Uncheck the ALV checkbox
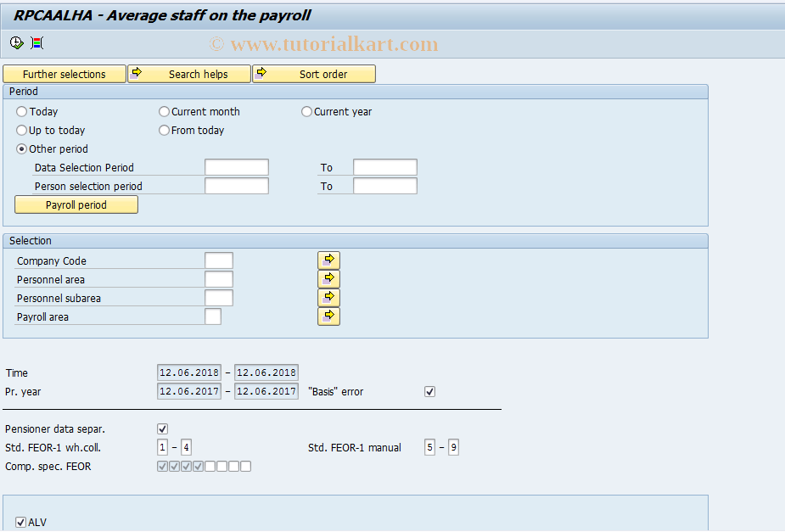 click(x=20, y=522)
